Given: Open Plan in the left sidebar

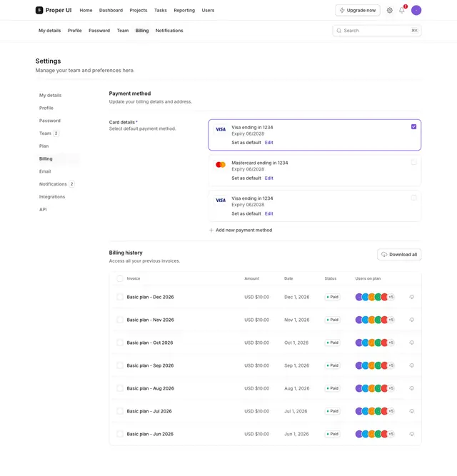Looking at the screenshot, I should click(x=44, y=146).
